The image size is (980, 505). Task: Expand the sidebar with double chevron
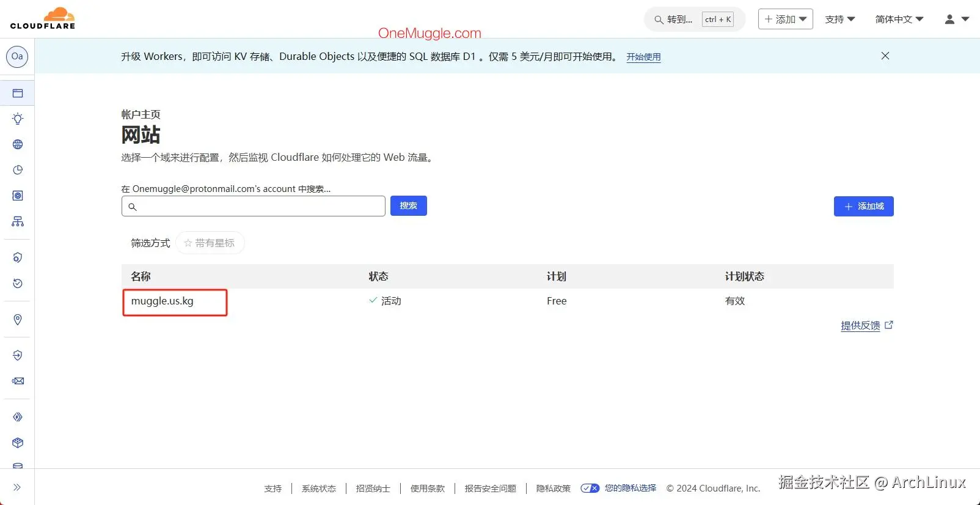coord(17,487)
